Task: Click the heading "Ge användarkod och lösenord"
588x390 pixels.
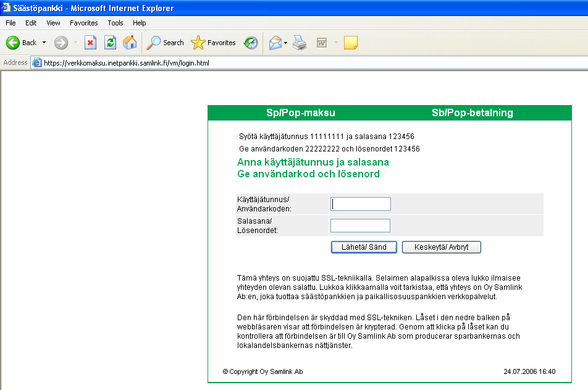Action: coord(308,174)
